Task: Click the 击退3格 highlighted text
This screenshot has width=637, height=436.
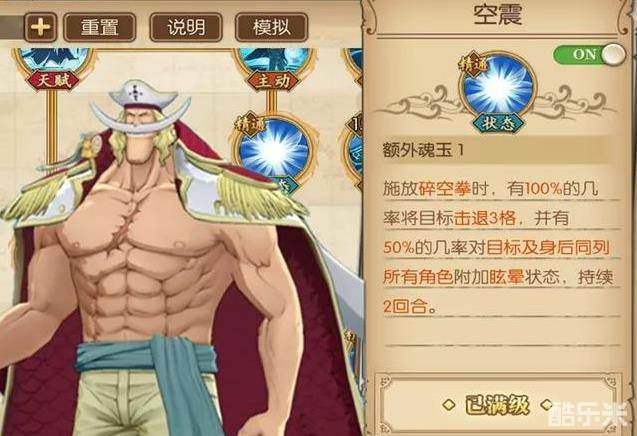Action: click(x=485, y=219)
